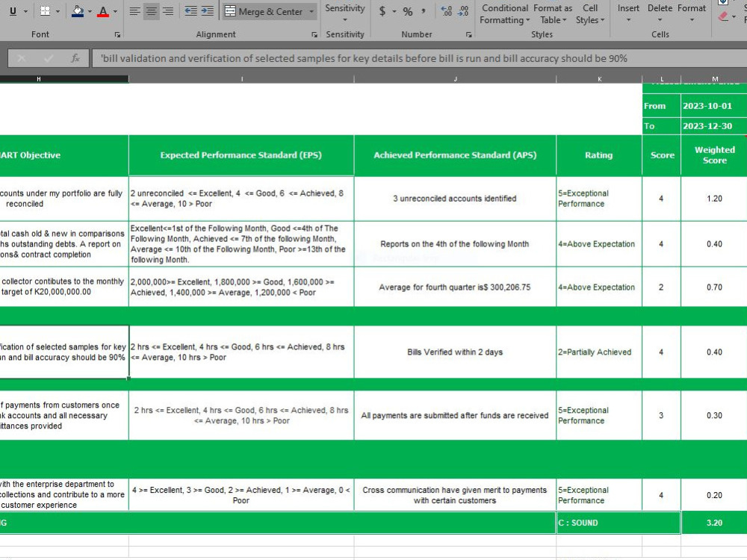Select weighted score 1.20 cell
Screen dimensions: 747x560
pyautogui.click(x=714, y=199)
